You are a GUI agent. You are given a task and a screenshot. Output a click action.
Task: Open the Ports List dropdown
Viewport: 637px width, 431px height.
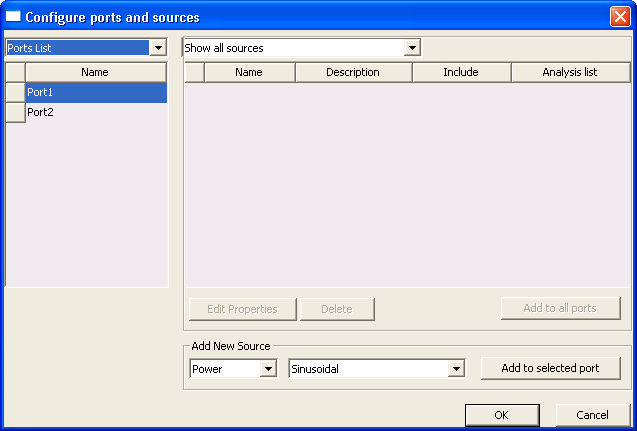pyautogui.click(x=157, y=48)
